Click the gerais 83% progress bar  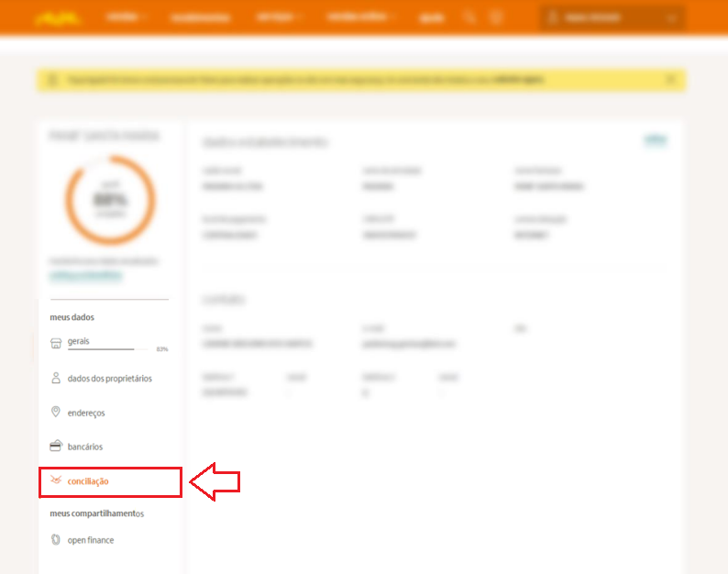[108, 348]
